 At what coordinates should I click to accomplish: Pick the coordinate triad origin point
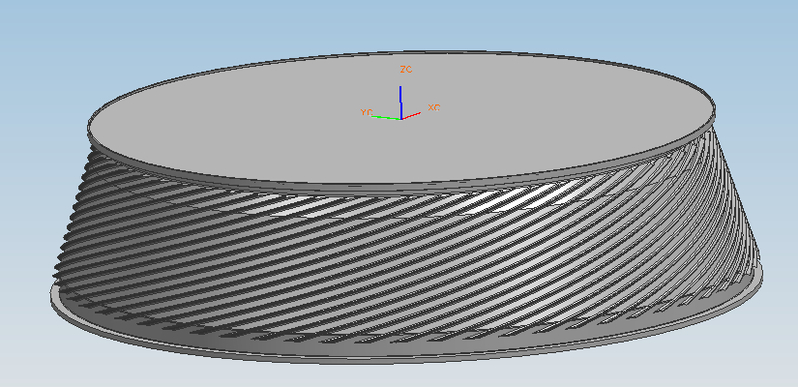402,119
